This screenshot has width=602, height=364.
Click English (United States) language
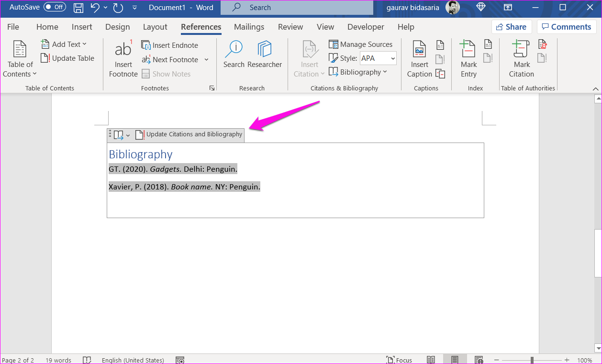coord(133,360)
